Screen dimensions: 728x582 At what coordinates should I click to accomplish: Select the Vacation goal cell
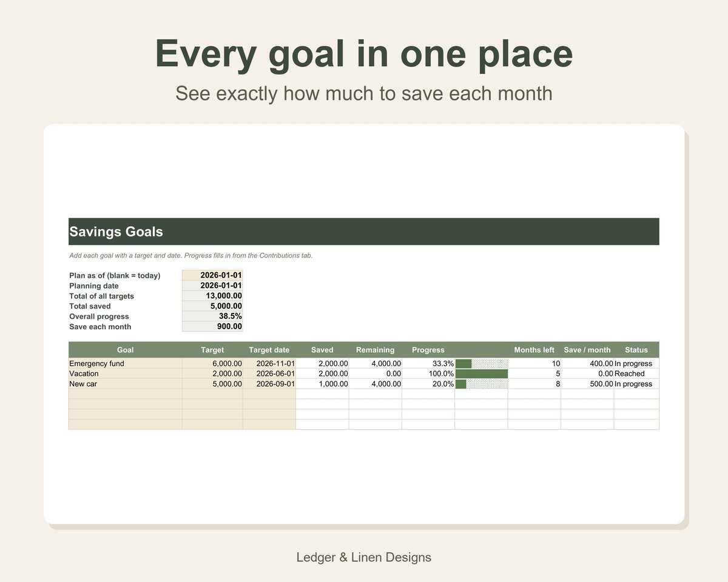[x=126, y=374]
